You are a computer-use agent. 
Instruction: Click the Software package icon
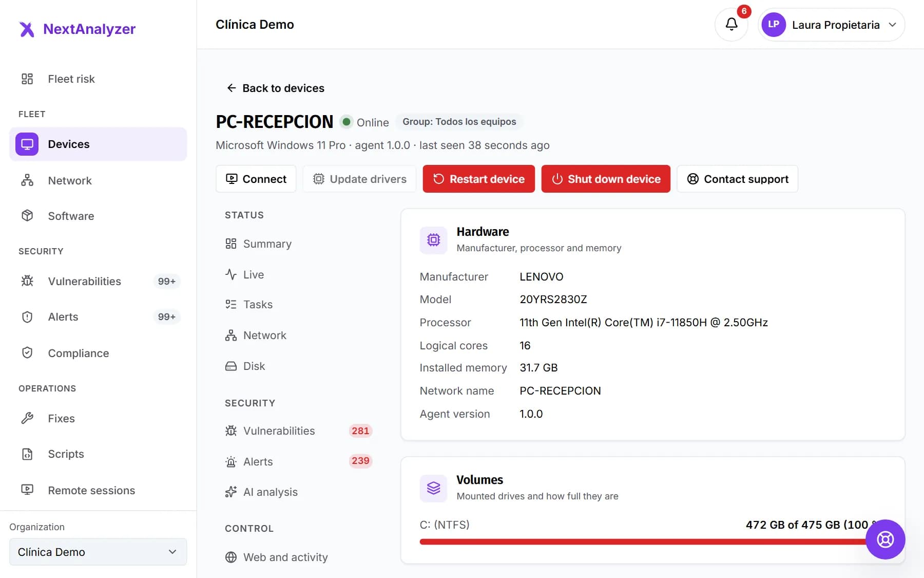(x=27, y=216)
